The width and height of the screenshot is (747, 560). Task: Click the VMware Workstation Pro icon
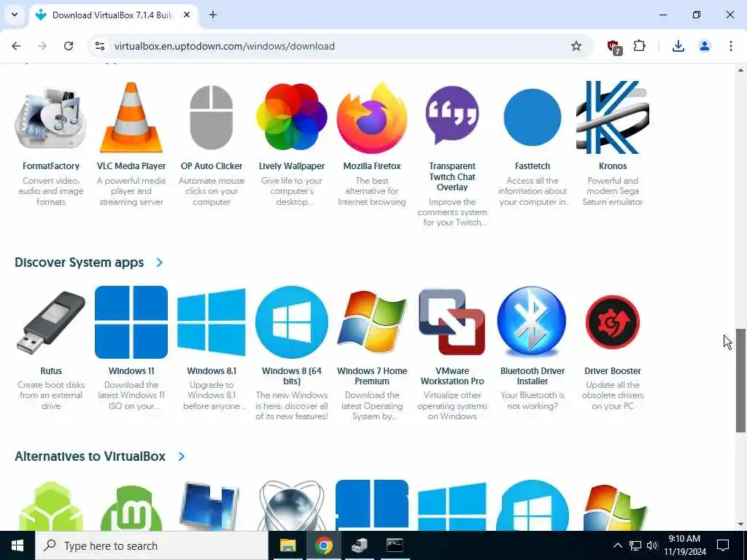tap(452, 322)
